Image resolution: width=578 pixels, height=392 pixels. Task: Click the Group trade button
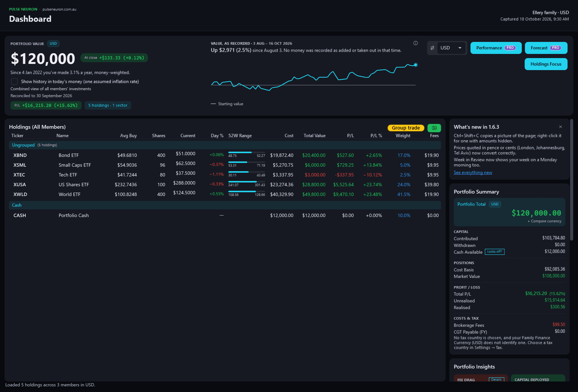tap(406, 128)
